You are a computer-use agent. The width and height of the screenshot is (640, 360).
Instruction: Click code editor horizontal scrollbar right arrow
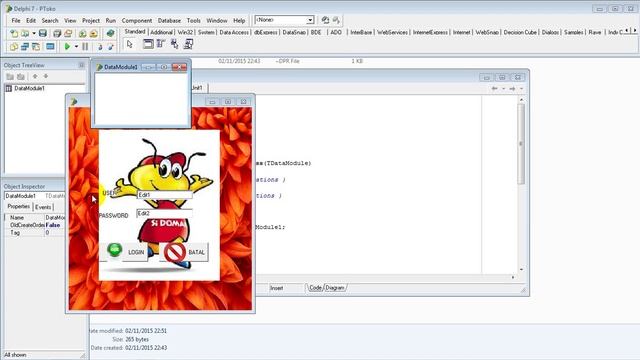[x=513, y=277]
